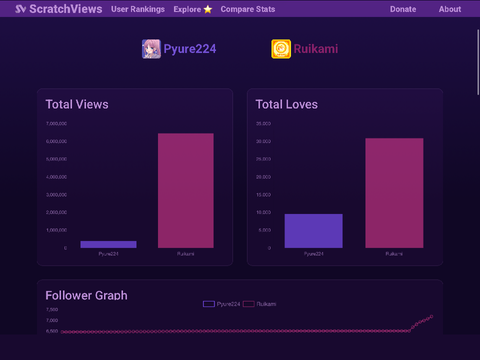Click the page vertical scrollbar
This screenshot has width=480, height=360.
click(478, 63)
